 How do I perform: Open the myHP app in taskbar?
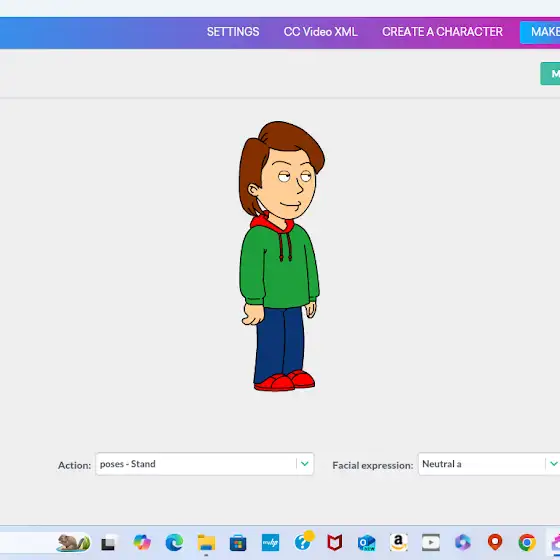(x=270, y=543)
